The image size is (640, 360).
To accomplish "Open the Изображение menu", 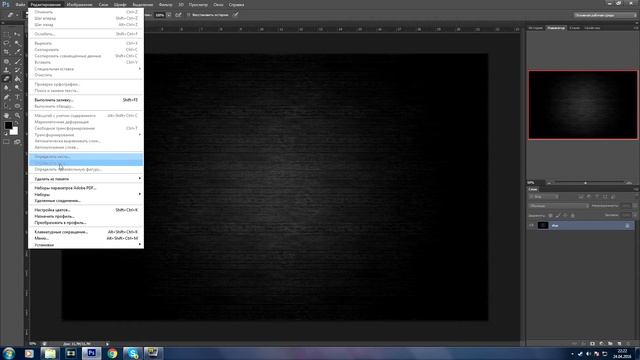I will click(x=79, y=4).
